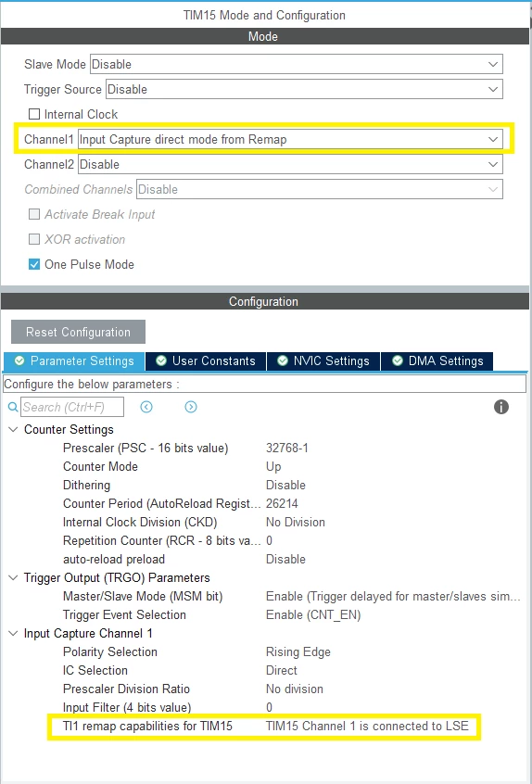The height and width of the screenshot is (784, 532).
Task: Select Prescaler Division Ratio No division value
Action: pos(295,689)
